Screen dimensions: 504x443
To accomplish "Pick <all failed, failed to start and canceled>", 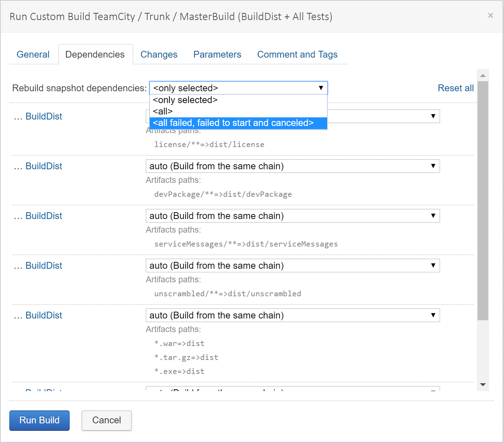I will click(238, 123).
